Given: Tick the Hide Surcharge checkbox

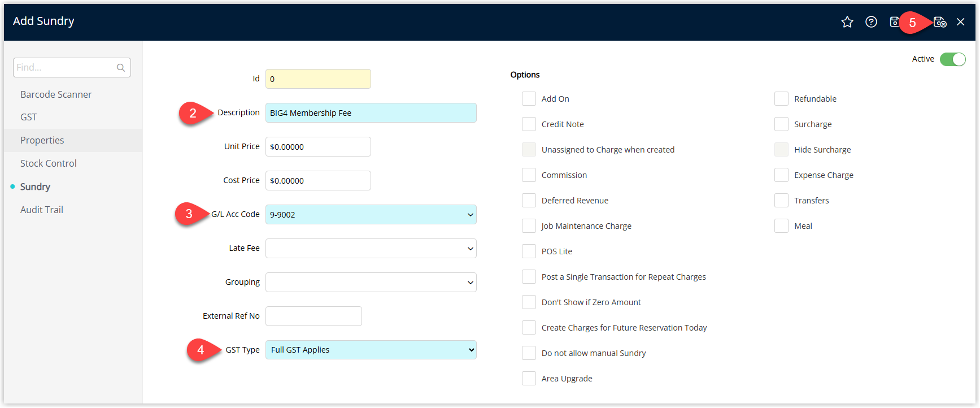Looking at the screenshot, I should (781, 150).
